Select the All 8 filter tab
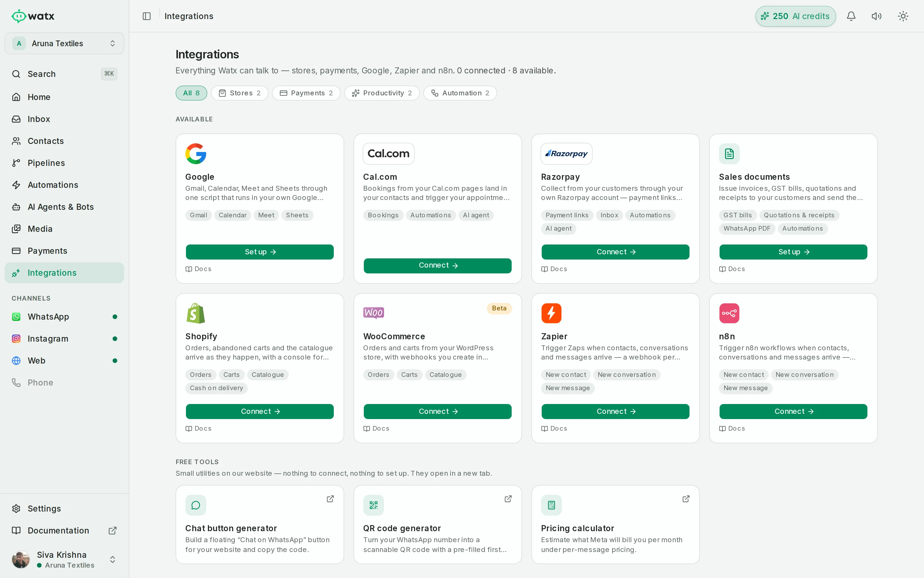Image resolution: width=924 pixels, height=578 pixels. [x=191, y=93]
